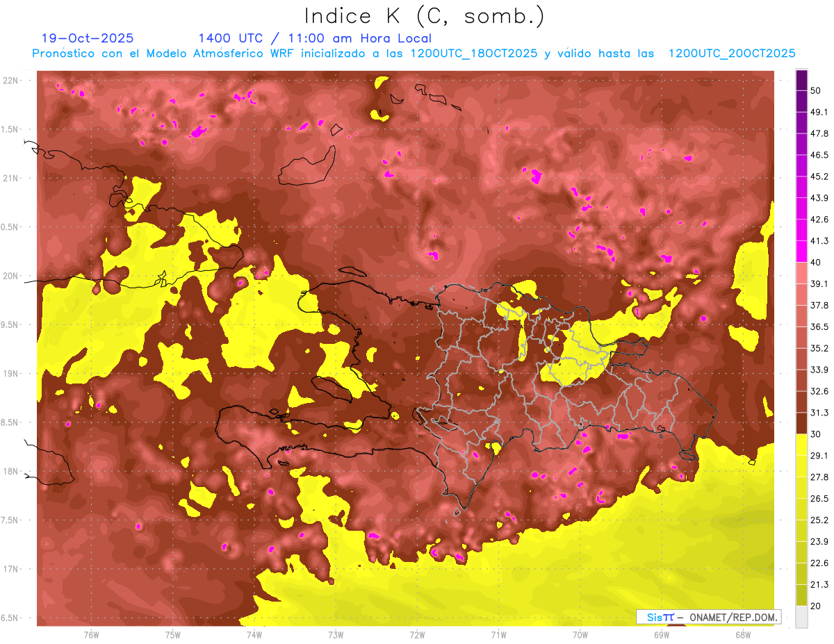Click the colorbar value "31.3"
Image resolution: width=834 pixels, height=644 pixels.
click(820, 413)
